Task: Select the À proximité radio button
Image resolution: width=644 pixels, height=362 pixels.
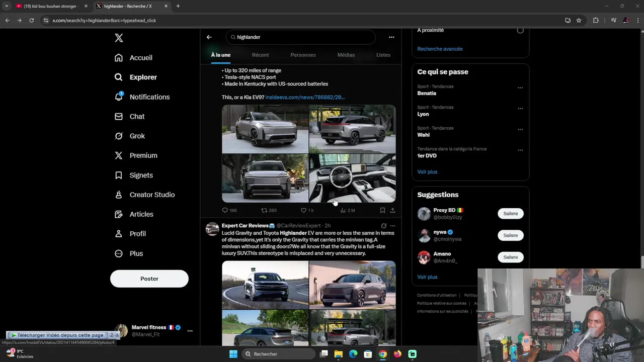Action: click(520, 30)
